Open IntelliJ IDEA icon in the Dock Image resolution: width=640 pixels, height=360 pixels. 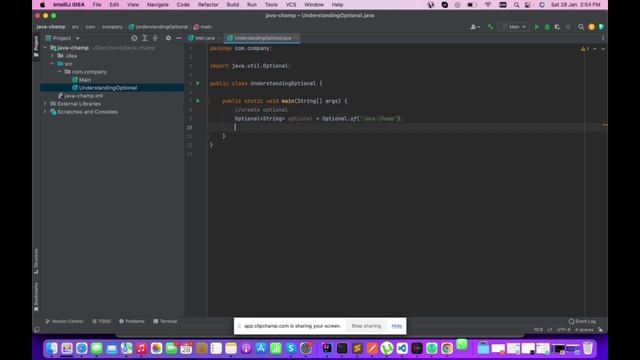click(327, 348)
